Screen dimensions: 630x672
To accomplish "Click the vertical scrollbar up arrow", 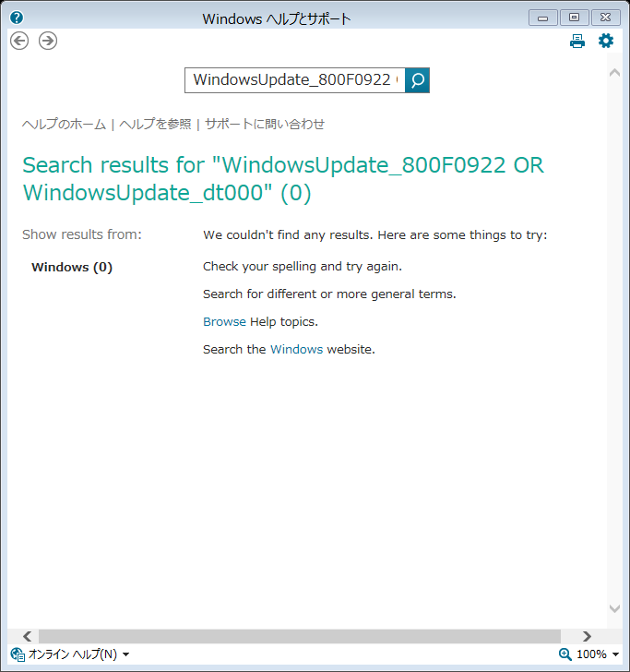I will click(x=614, y=73).
